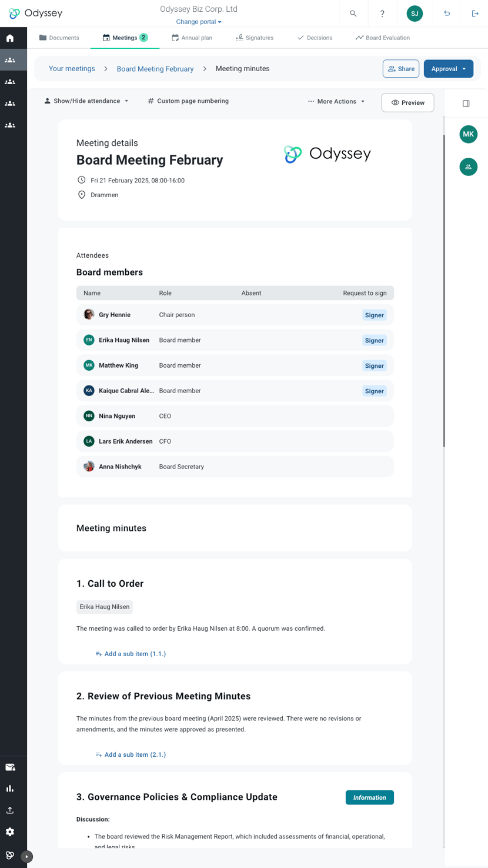Screen dimensions: 488x868
Task: Switch to Decisions tab
Action: tap(315, 38)
